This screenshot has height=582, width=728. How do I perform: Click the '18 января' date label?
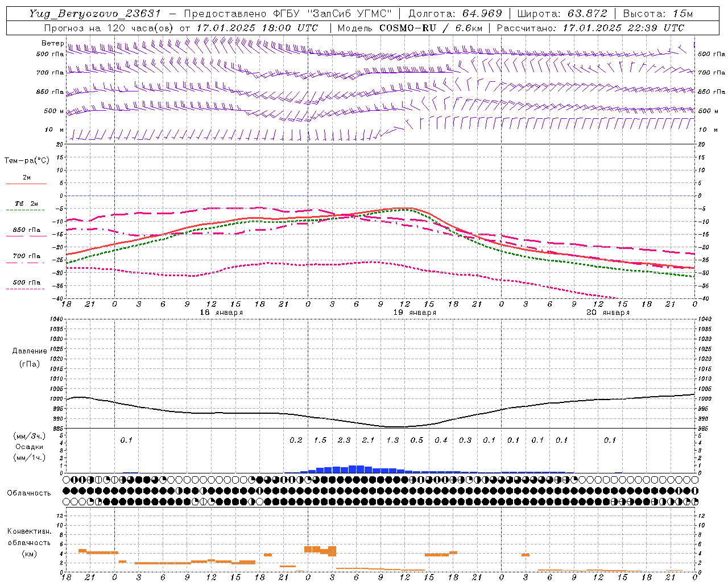pyautogui.click(x=221, y=313)
